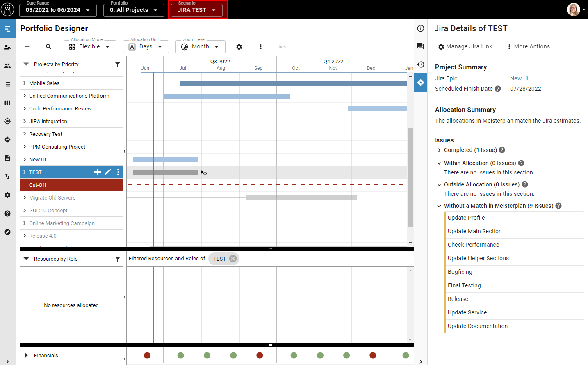Open the user avatar menu
This screenshot has width=588, height=365.
click(x=576, y=9)
